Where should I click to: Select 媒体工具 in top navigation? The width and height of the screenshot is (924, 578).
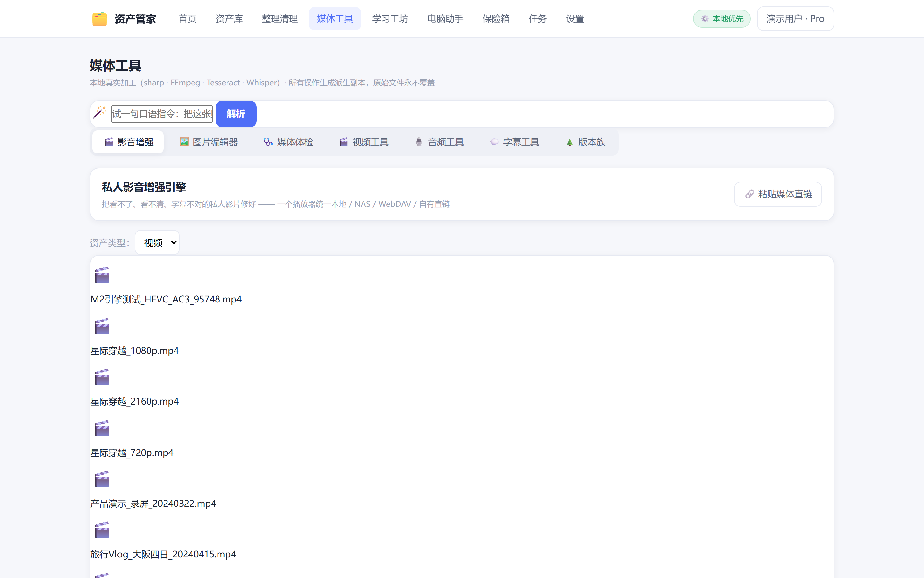[x=335, y=19]
